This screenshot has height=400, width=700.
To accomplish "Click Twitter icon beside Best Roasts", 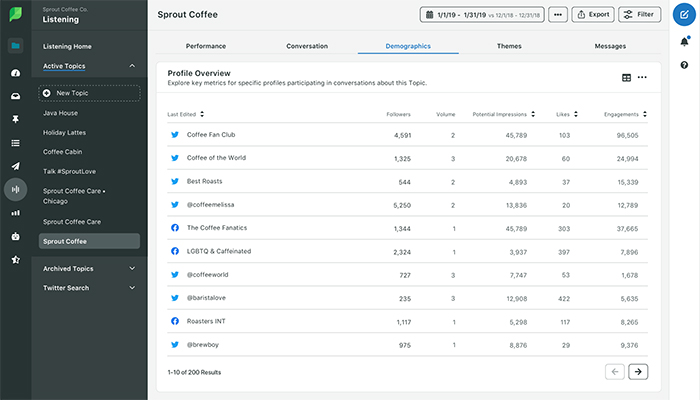I will [x=175, y=181].
